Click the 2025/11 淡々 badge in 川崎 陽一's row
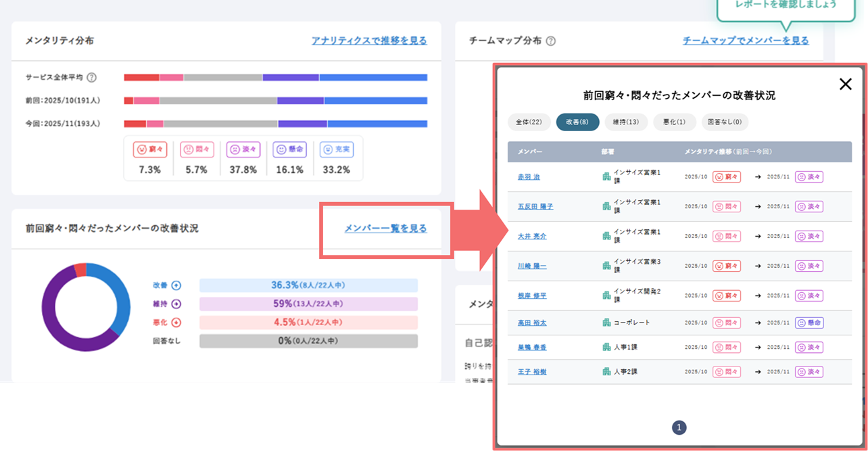Image resolution: width=868 pixels, height=451 pixels. 809,266
